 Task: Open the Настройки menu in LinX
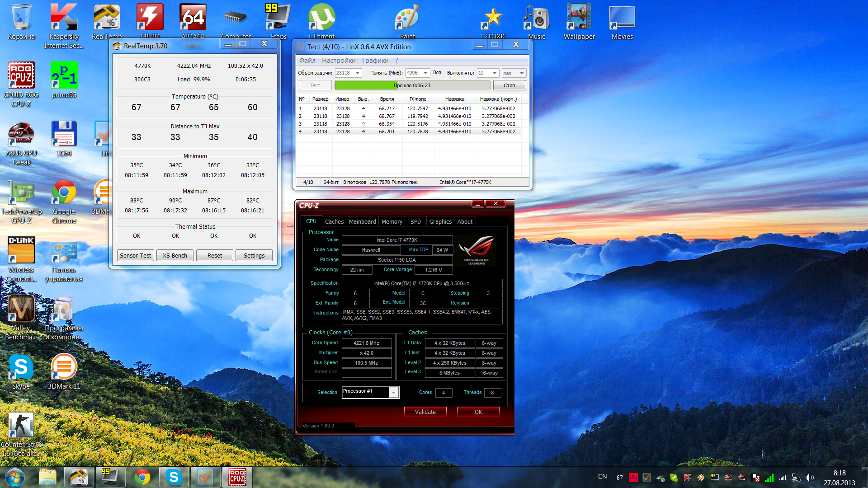tap(338, 61)
